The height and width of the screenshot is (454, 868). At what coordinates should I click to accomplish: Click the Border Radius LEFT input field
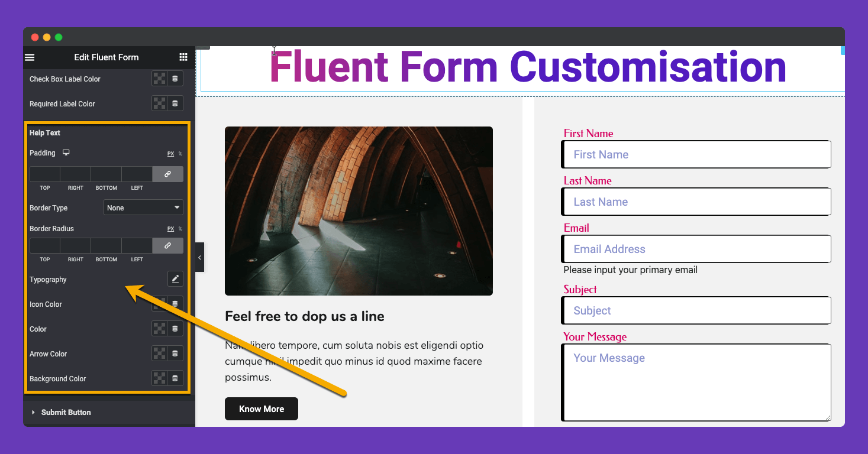pos(137,246)
